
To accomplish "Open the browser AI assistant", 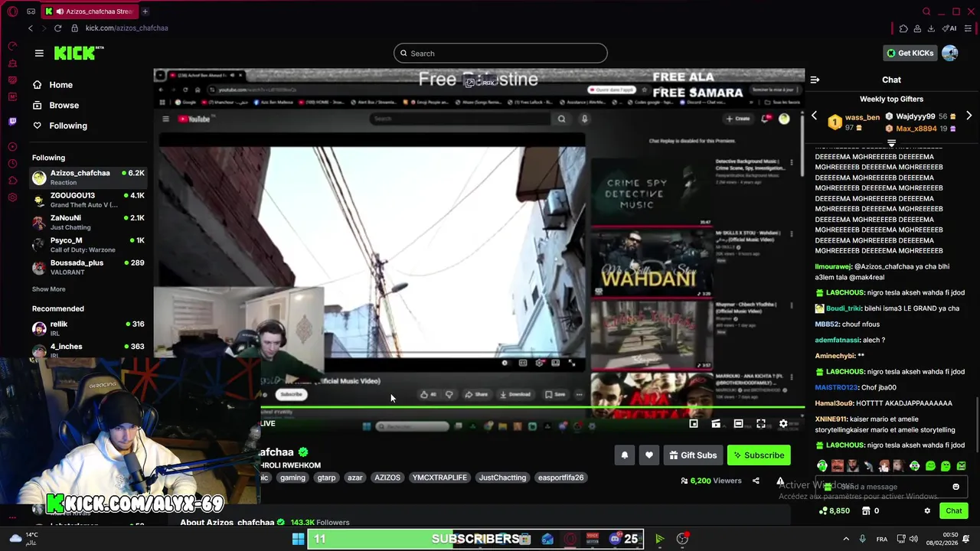I will pos(950,28).
